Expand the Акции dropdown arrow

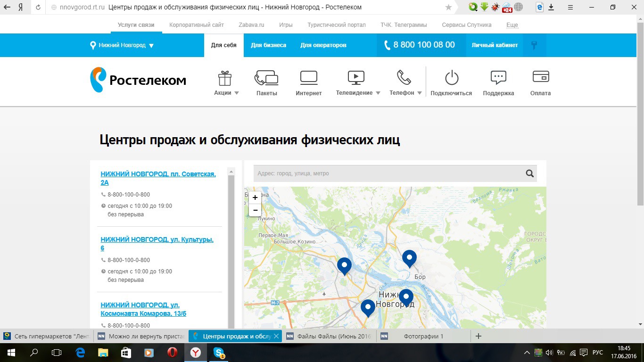click(237, 93)
